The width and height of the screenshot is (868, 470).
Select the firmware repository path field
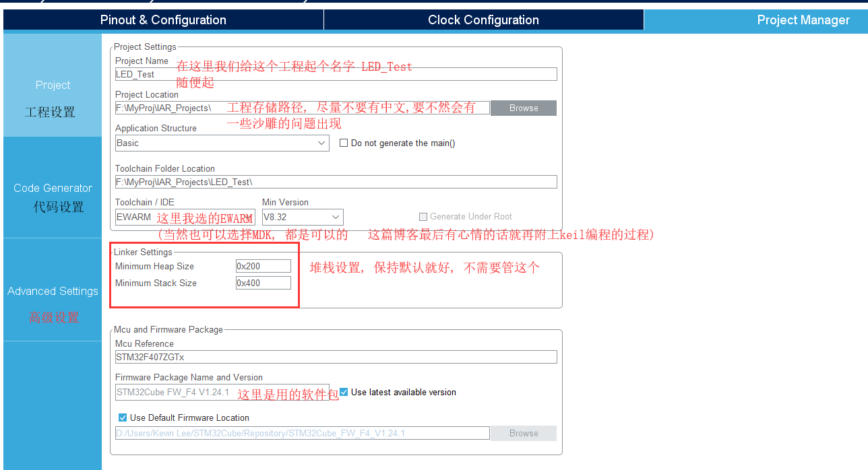point(302,433)
